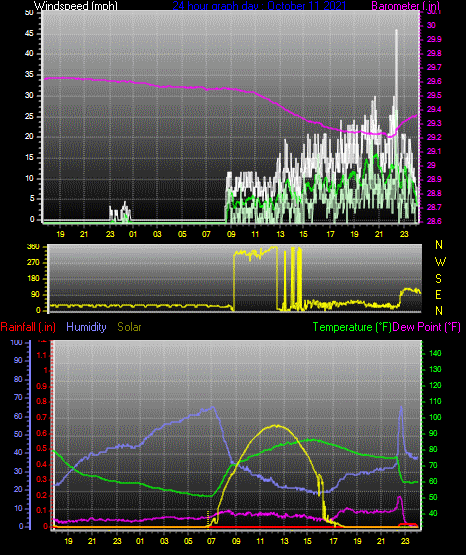
Task: Click the W compass direction label
Action: (440, 262)
